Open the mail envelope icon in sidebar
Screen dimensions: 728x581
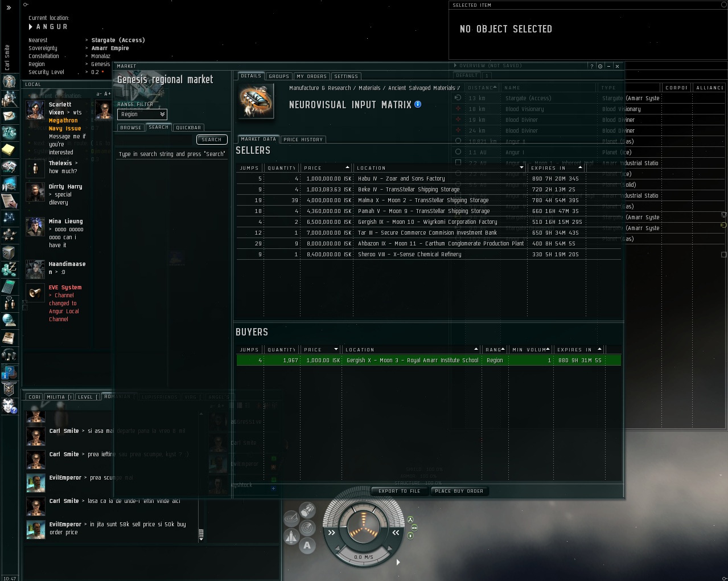coord(9,116)
